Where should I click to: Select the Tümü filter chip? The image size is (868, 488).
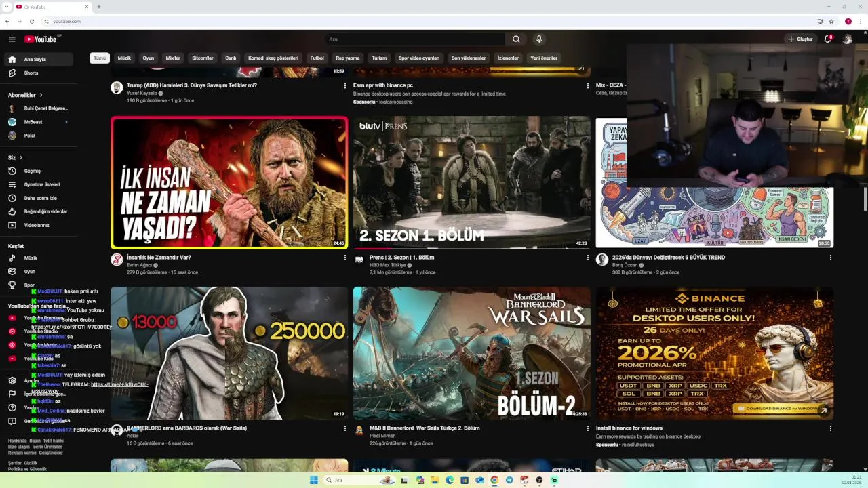pyautogui.click(x=100, y=58)
